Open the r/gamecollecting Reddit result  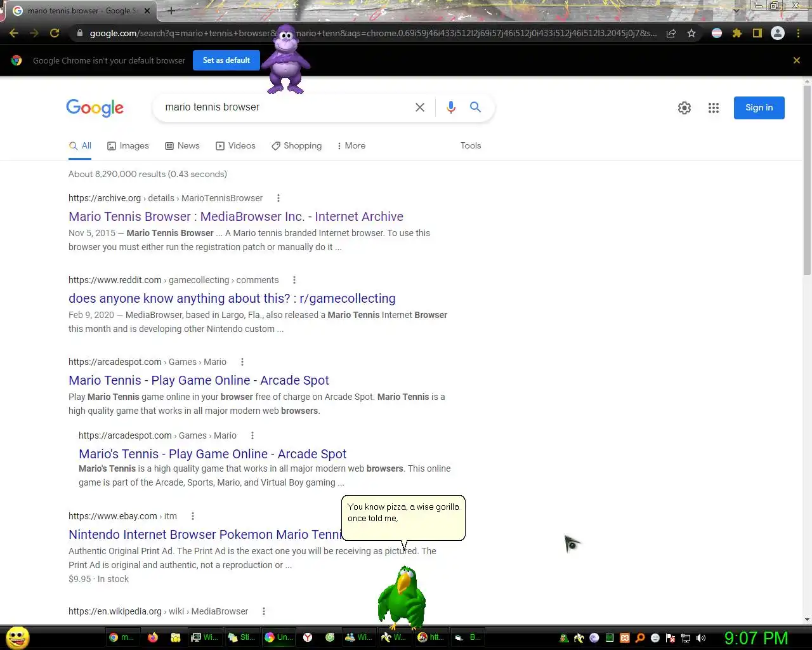232,298
